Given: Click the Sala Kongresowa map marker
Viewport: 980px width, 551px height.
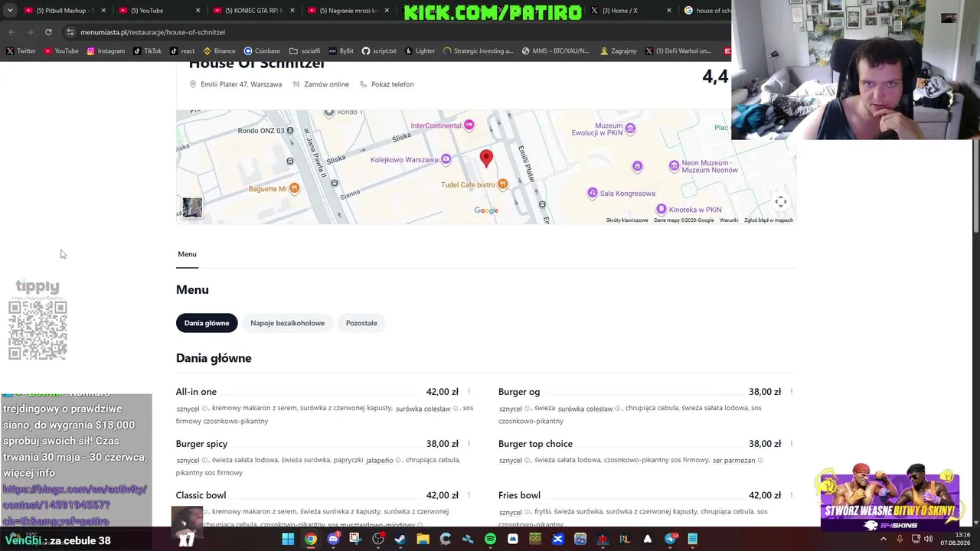Looking at the screenshot, I should (592, 193).
